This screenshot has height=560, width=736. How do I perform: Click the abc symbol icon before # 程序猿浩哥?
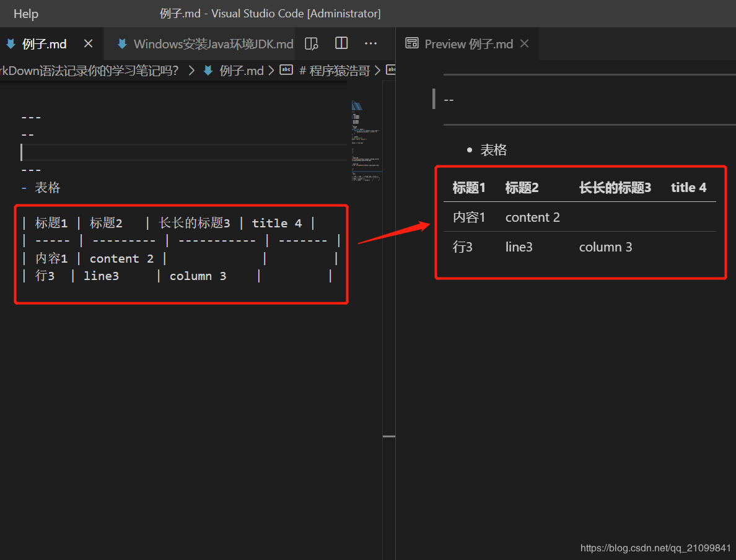(x=286, y=70)
